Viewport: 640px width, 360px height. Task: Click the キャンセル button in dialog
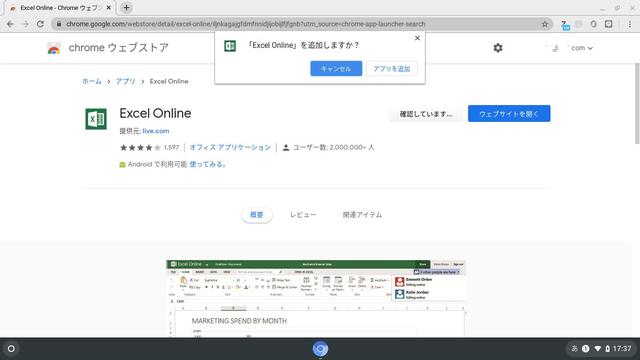coord(336,69)
